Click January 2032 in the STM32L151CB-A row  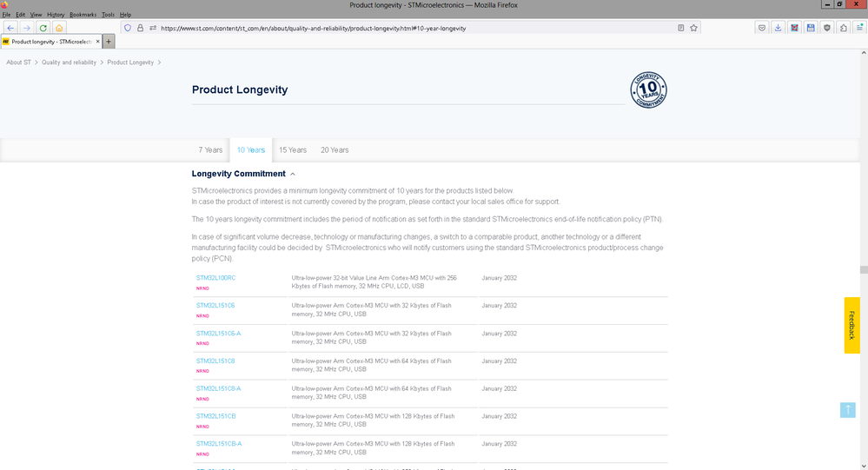click(x=499, y=444)
